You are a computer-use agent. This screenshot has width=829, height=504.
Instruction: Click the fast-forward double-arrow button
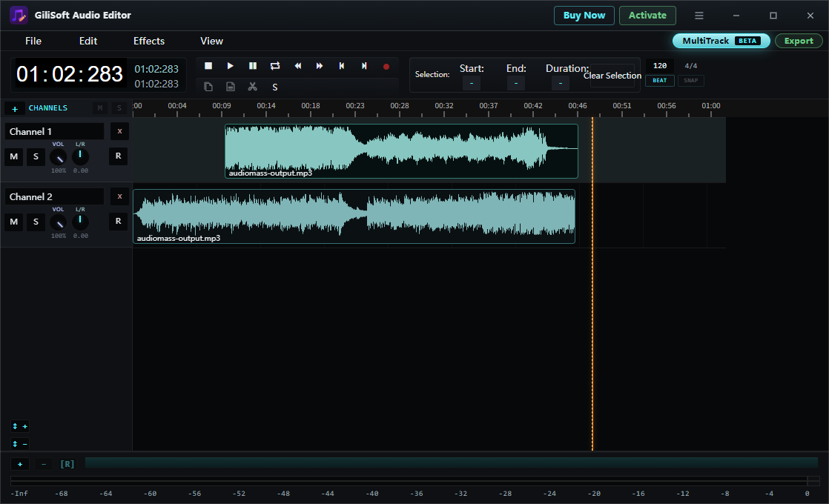[x=320, y=66]
